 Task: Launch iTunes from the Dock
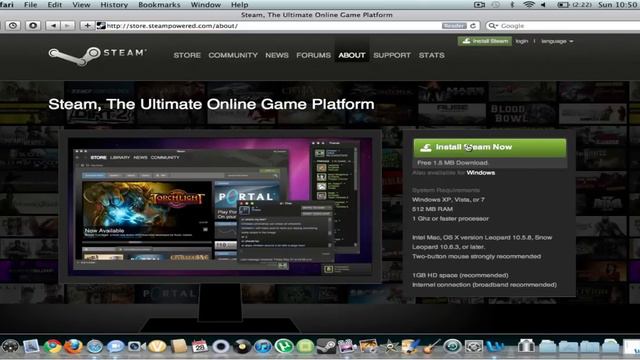(x=263, y=347)
